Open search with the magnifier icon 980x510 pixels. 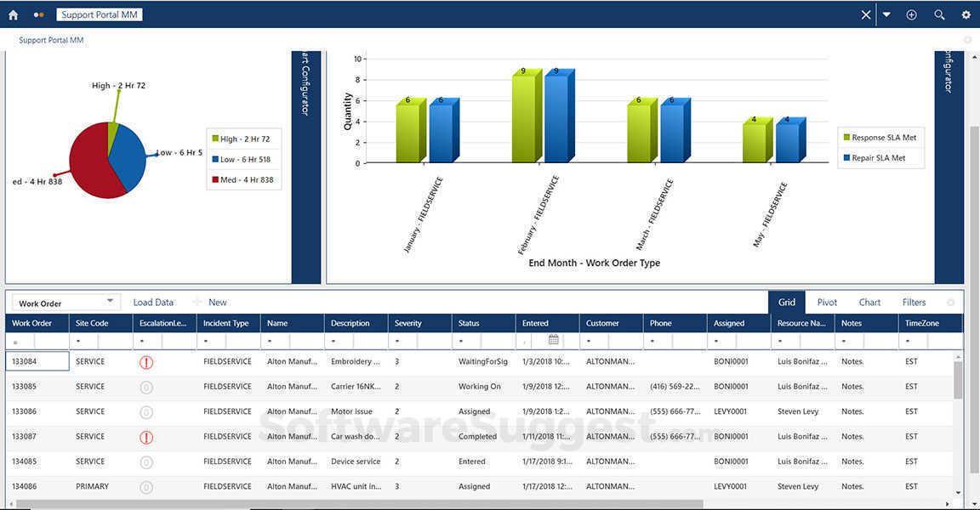(x=939, y=14)
